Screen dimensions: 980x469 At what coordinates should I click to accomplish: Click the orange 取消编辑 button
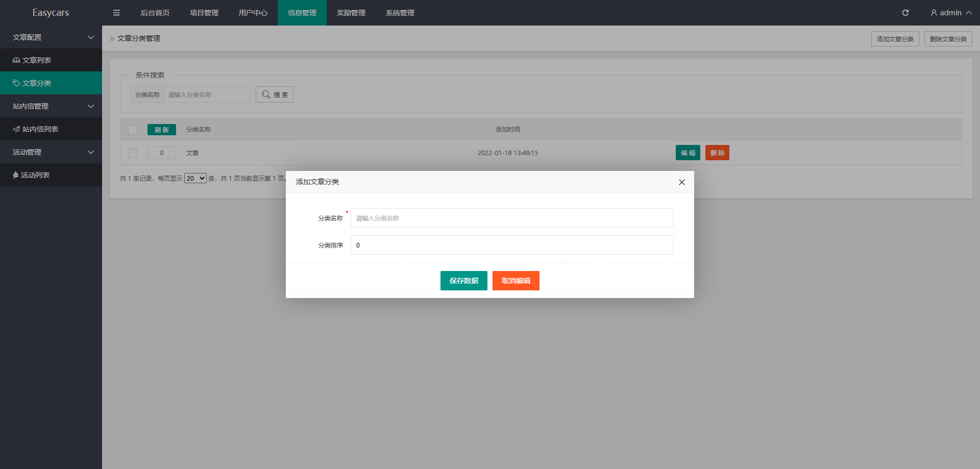(x=516, y=281)
